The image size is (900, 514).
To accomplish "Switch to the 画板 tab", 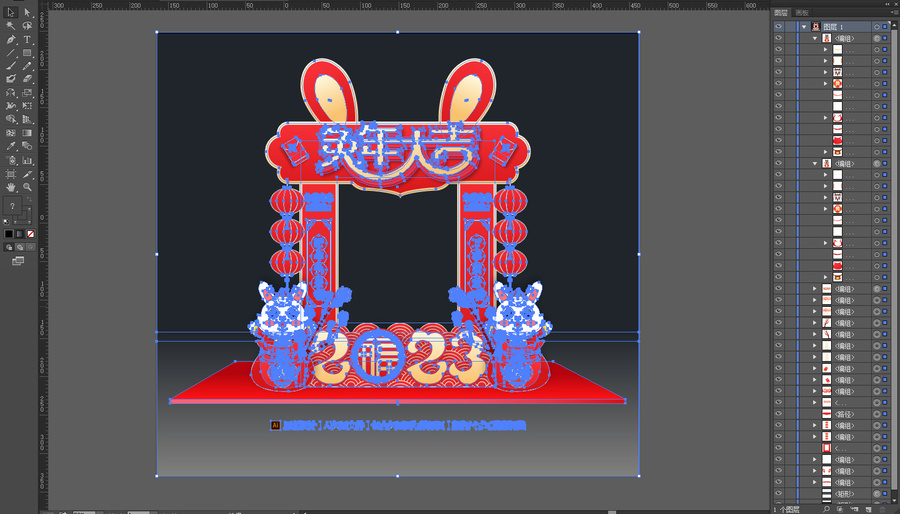I will click(802, 13).
